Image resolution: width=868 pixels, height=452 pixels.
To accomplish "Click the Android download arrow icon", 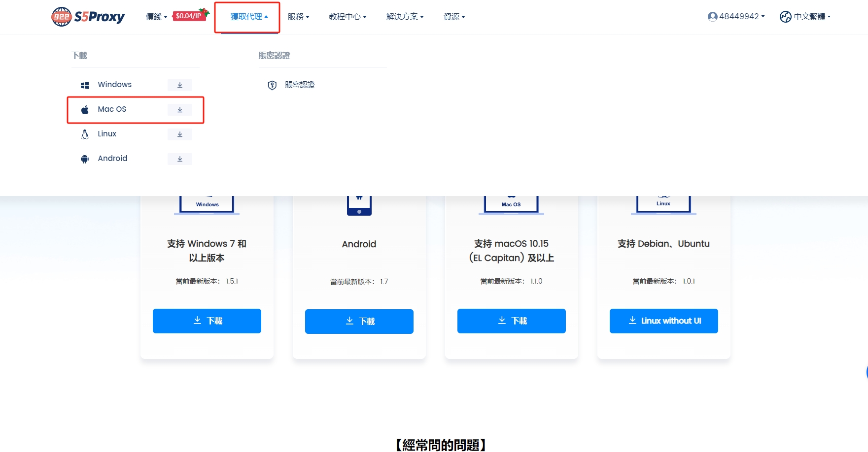I will (x=180, y=159).
